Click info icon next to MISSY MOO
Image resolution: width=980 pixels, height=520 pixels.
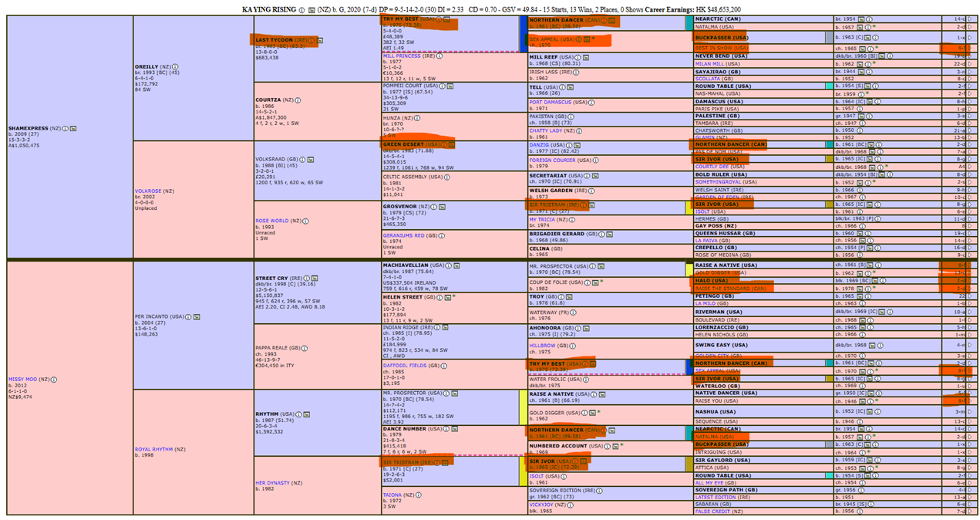[x=55, y=379]
